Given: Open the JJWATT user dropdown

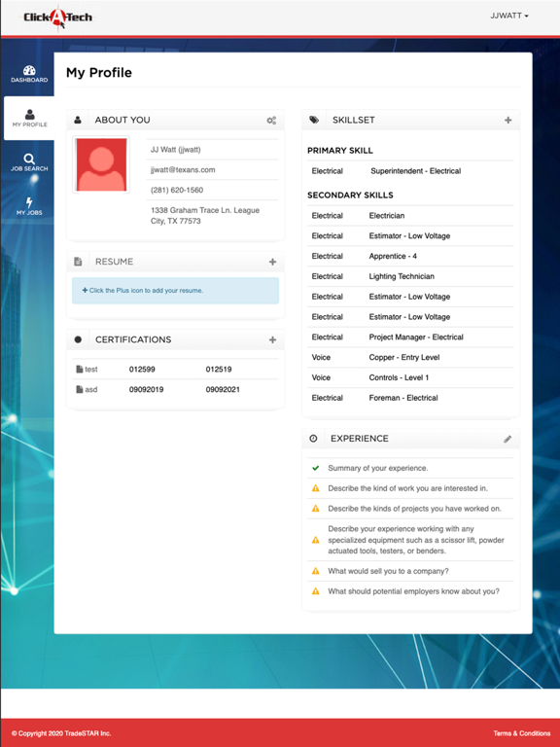Looking at the screenshot, I should point(509,16).
